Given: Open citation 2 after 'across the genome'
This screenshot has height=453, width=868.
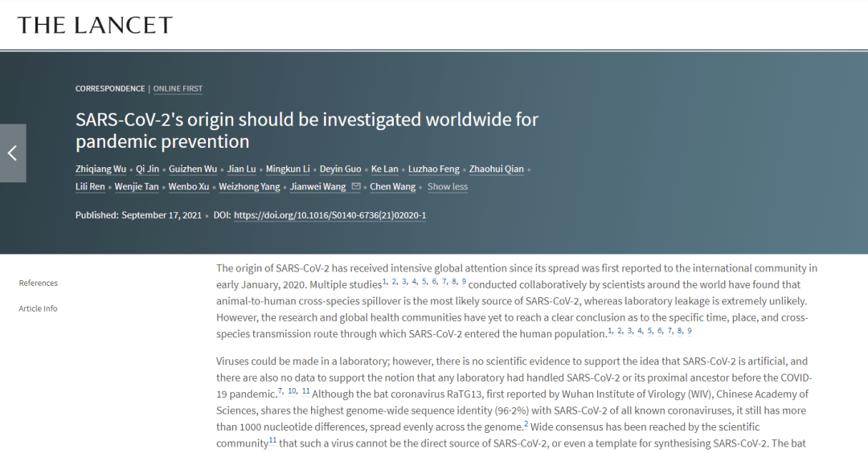Looking at the screenshot, I should tap(526, 424).
